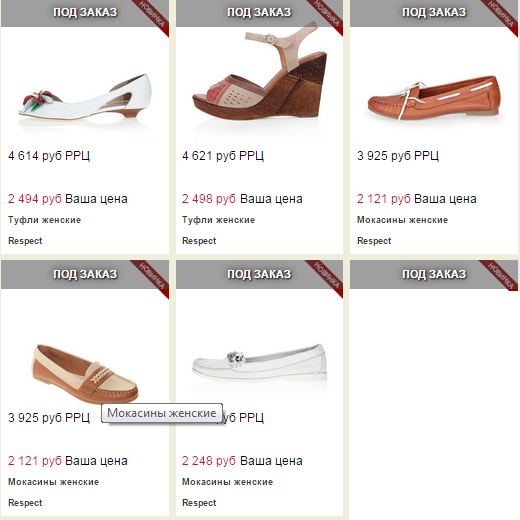Screen dimensions: 520x520
Task: Open the orange laced moccasin image
Action: (x=434, y=98)
